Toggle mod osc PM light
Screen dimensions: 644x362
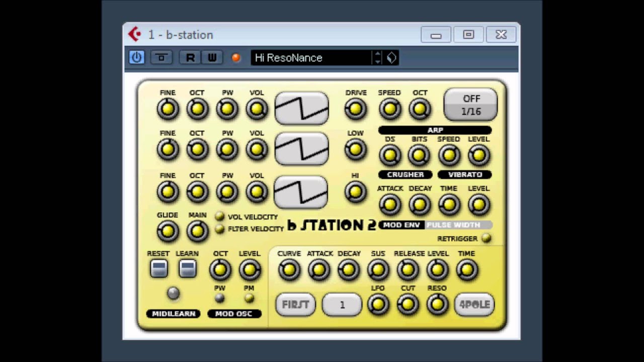[x=249, y=298]
